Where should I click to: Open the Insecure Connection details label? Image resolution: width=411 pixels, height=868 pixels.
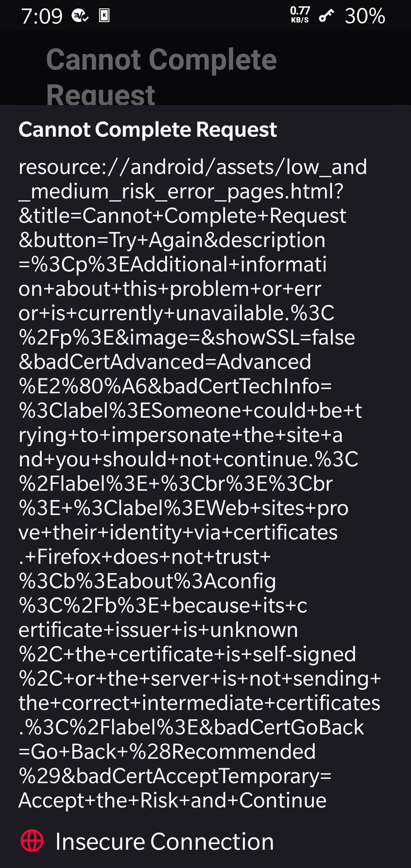click(164, 841)
